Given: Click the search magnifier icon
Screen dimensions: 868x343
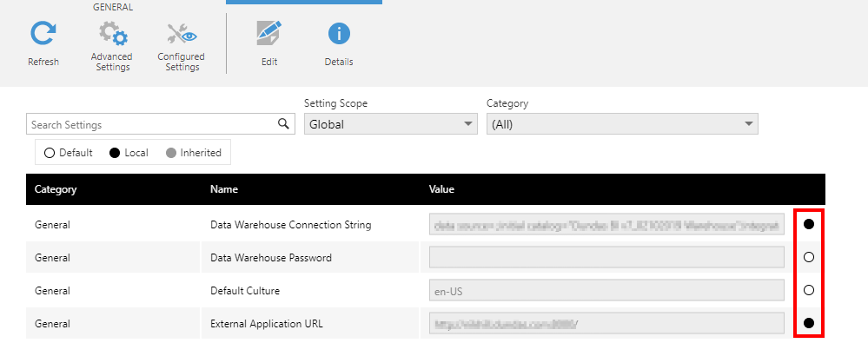Looking at the screenshot, I should [283, 124].
